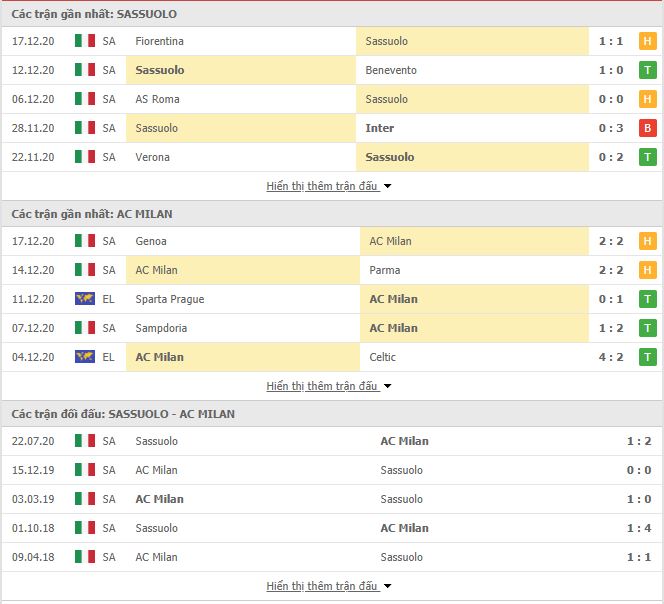664x604 pixels.
Task: Click 'Hiển thị thêm trận đấu' under Sassuolo section
Action: click(x=322, y=186)
